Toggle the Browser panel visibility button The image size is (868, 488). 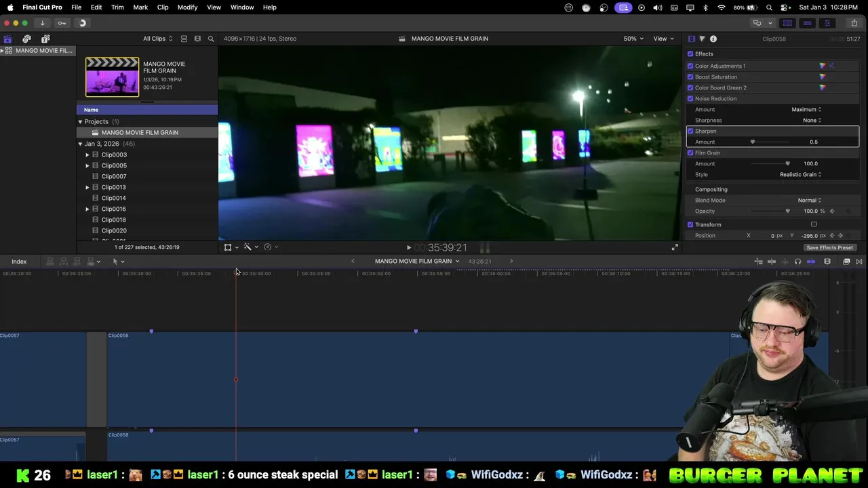pyautogui.click(x=787, y=23)
